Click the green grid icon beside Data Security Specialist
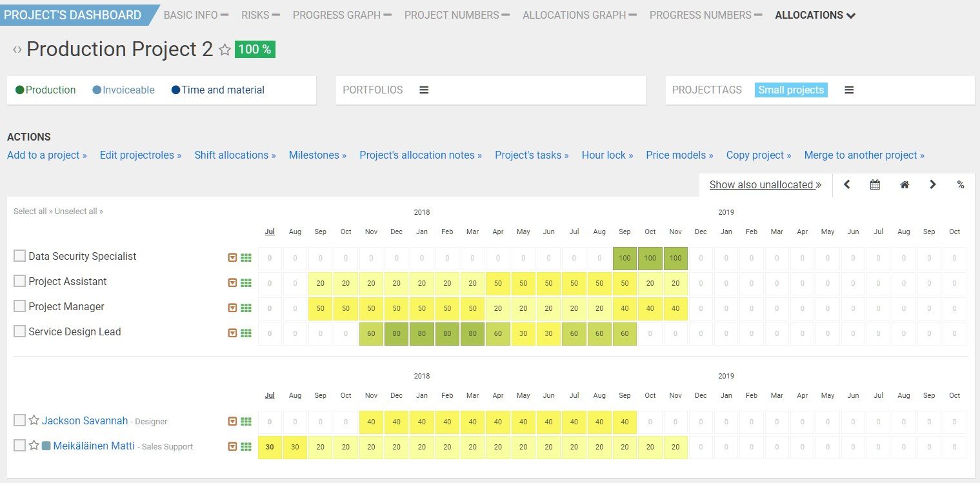The height and width of the screenshot is (483, 980). pyautogui.click(x=246, y=257)
